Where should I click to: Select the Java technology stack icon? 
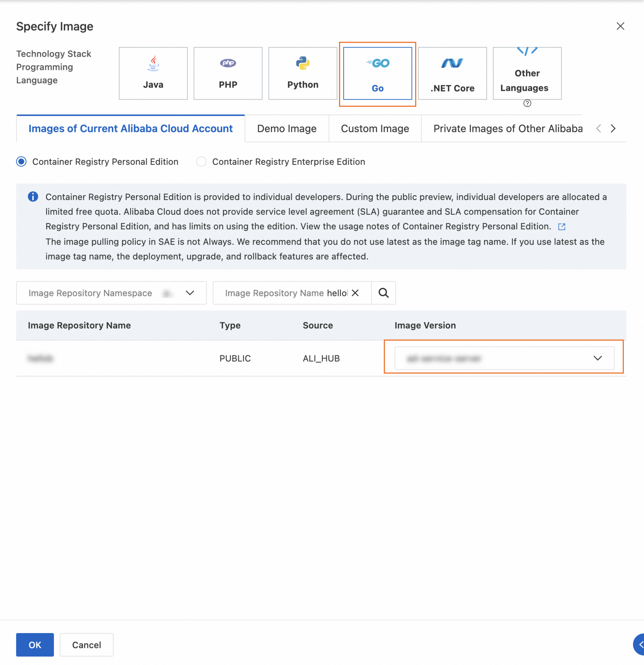pyautogui.click(x=153, y=73)
